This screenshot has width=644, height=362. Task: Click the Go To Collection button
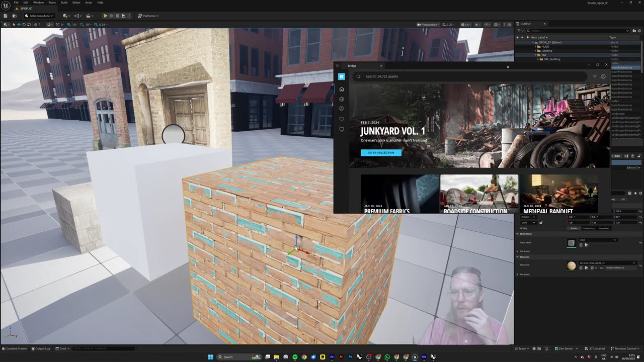[x=381, y=152]
